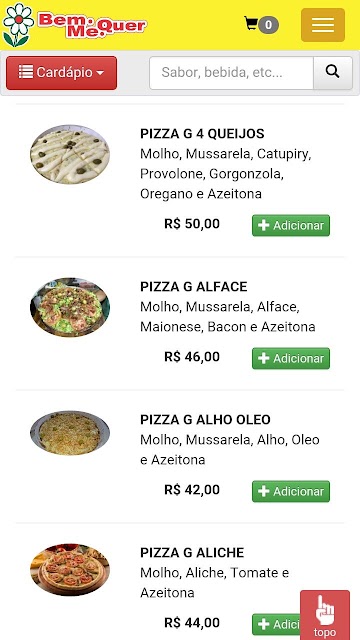The width and height of the screenshot is (360, 640).
Task: Add Pizza G 4 Queijos to cart
Action: [x=291, y=225]
